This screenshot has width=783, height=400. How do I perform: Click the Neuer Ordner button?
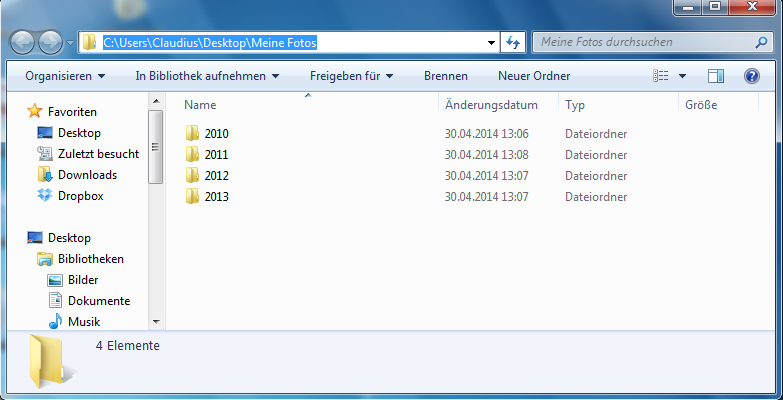534,76
